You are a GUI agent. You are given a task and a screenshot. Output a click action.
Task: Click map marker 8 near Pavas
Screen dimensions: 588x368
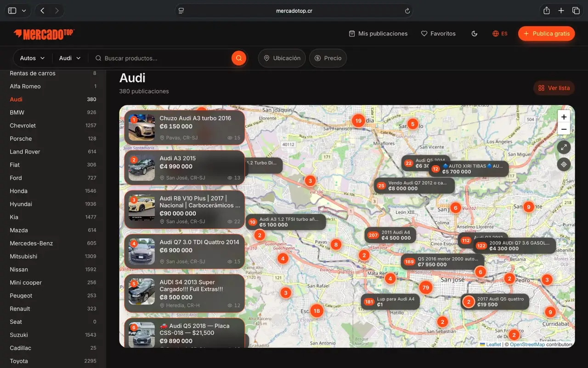(x=336, y=245)
